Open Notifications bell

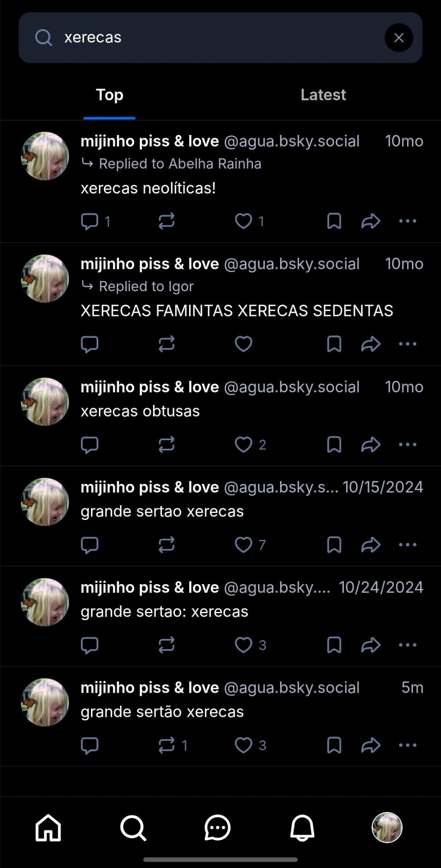tap(302, 828)
